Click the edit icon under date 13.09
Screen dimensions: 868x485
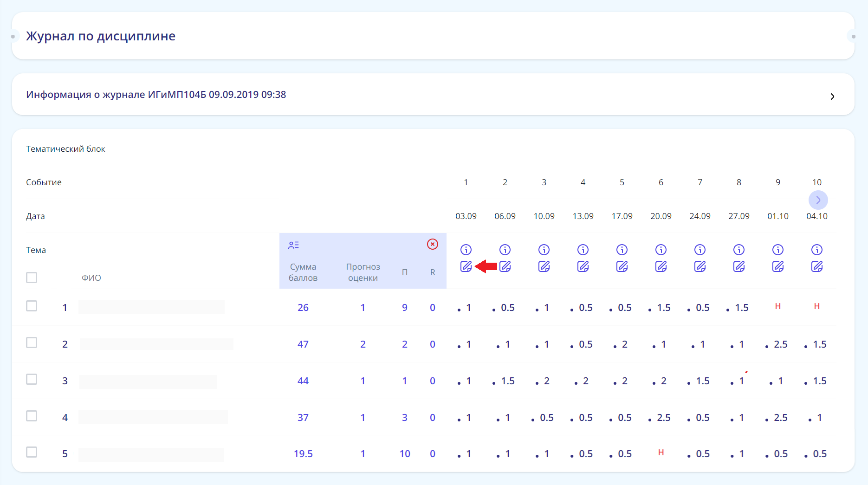pos(583,266)
